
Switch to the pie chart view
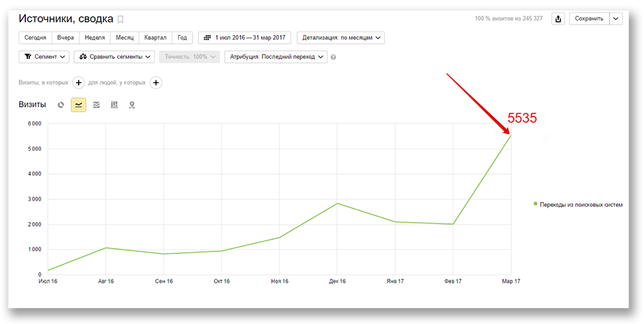point(61,105)
